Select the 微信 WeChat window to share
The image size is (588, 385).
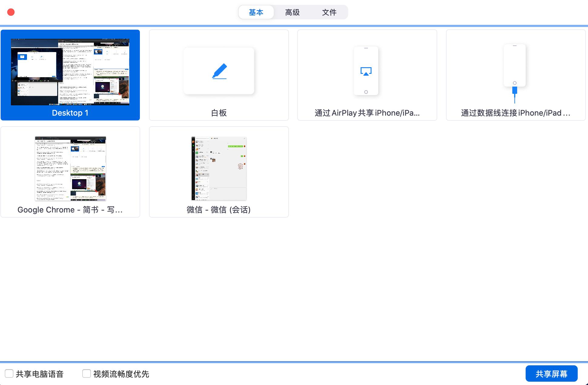click(219, 172)
